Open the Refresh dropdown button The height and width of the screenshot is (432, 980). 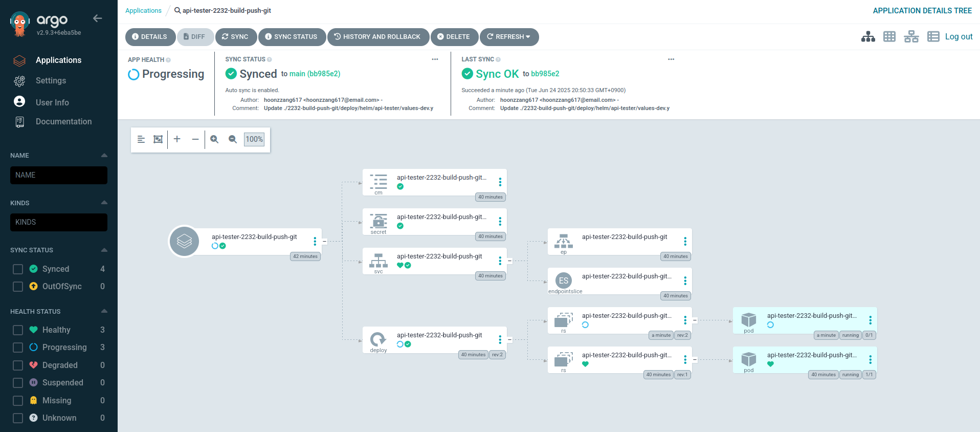[x=509, y=37]
